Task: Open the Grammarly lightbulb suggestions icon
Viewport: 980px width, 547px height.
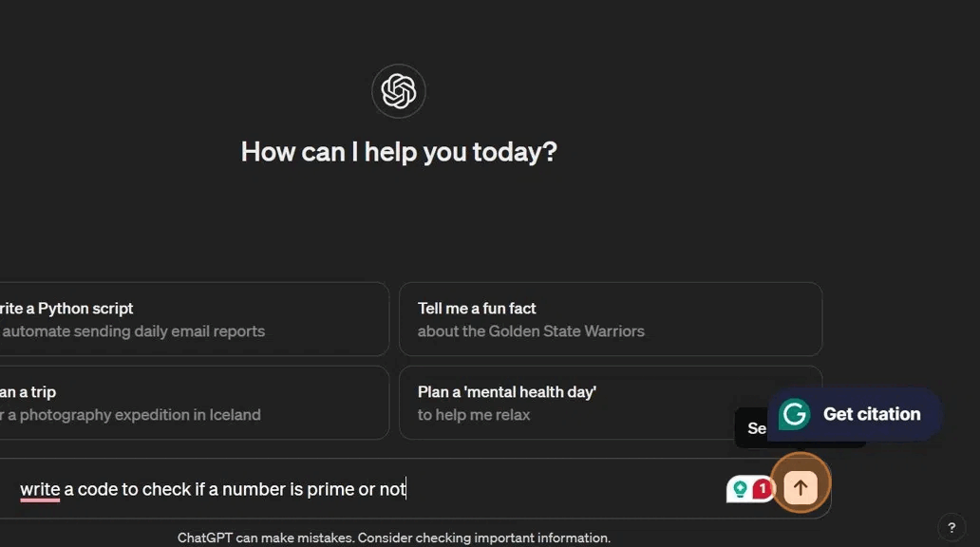Action: [740, 489]
